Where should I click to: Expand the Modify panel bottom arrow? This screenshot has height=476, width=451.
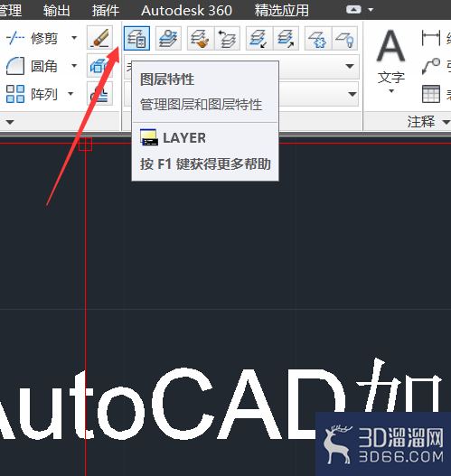[10, 122]
